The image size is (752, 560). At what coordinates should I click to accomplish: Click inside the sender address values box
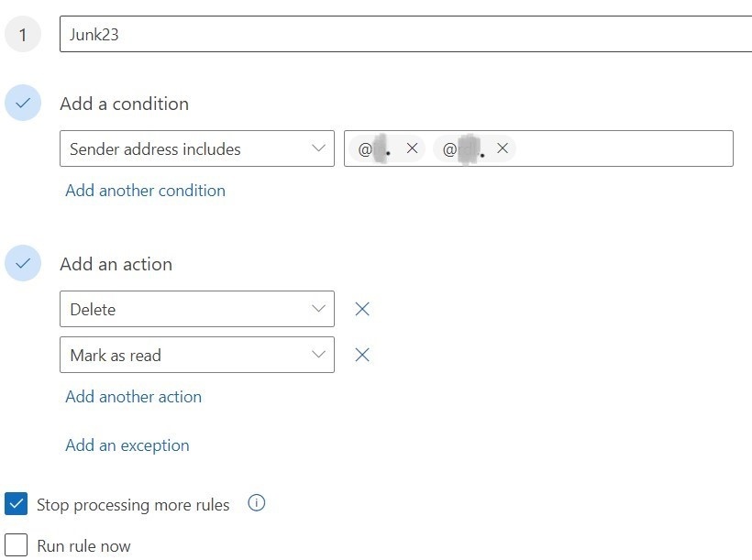point(624,148)
